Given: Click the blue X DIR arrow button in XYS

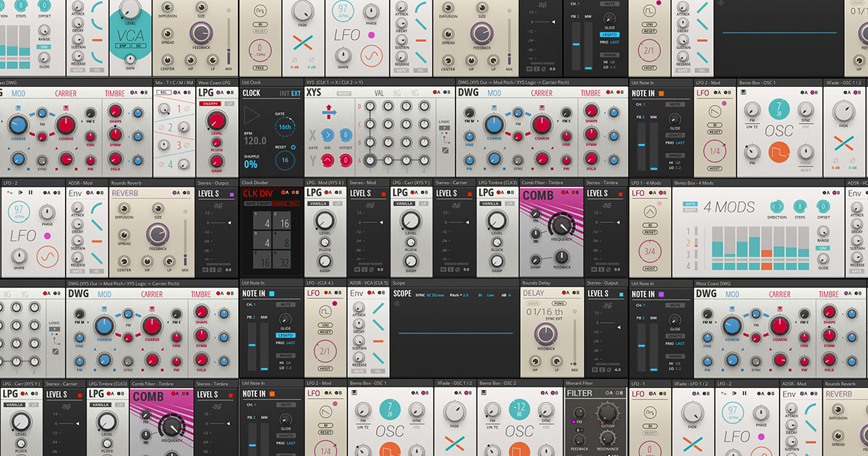Looking at the screenshot, I should pyautogui.click(x=328, y=135).
